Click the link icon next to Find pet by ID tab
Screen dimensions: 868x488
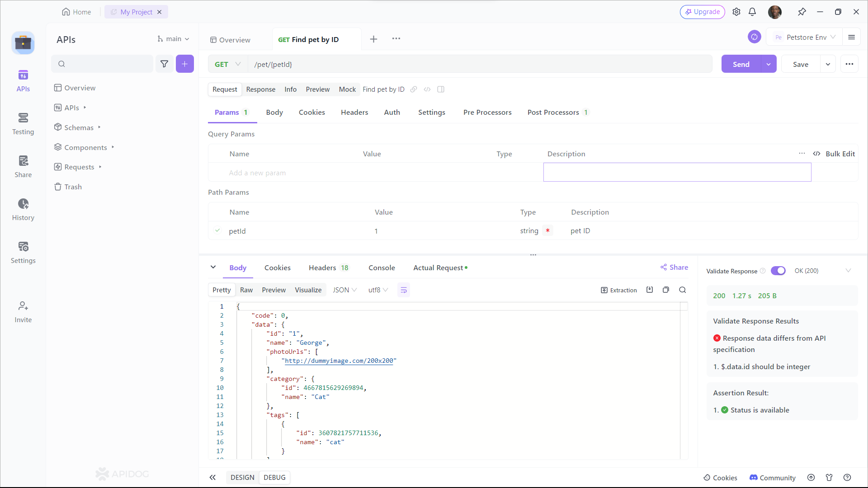point(414,89)
